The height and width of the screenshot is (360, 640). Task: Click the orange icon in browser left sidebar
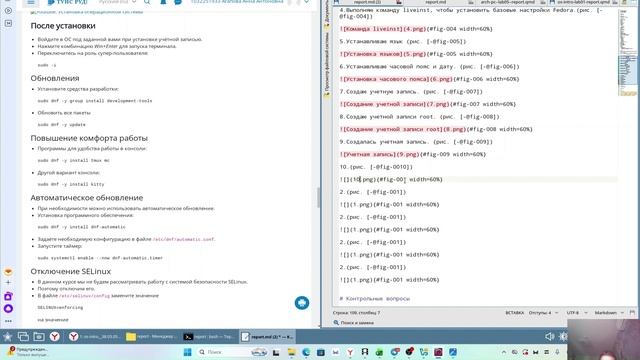(x=8, y=271)
